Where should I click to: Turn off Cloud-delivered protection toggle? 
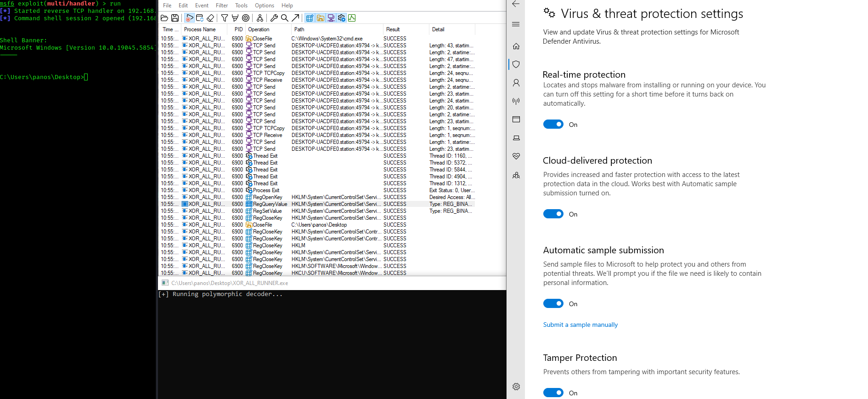click(553, 214)
